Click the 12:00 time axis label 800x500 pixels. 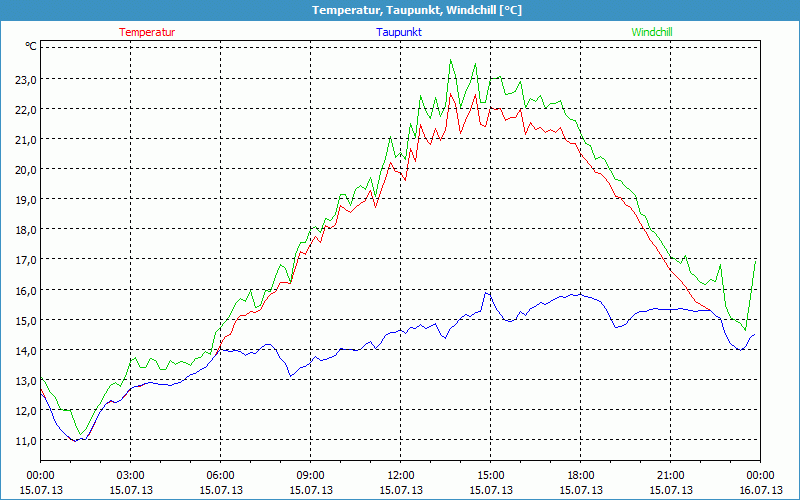401,476
